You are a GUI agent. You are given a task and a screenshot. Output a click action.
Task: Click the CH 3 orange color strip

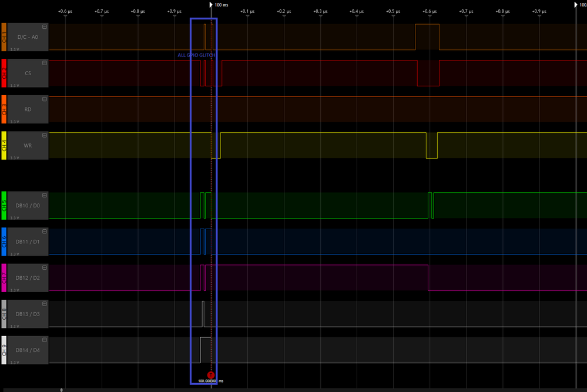[x=4, y=109]
